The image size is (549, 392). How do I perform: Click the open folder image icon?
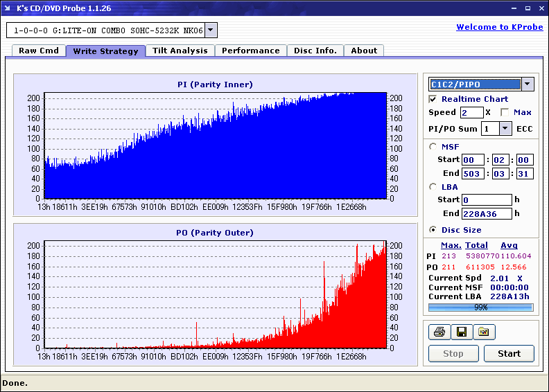[484, 332]
